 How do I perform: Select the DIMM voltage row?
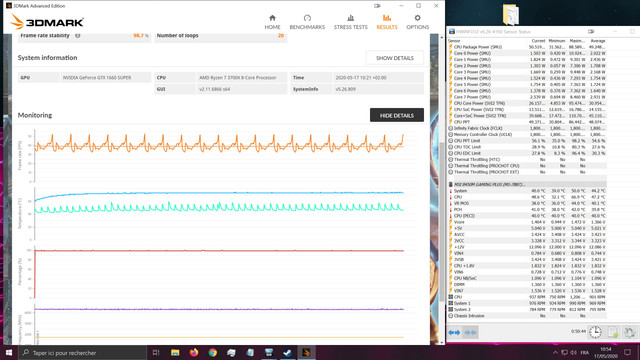point(527,284)
